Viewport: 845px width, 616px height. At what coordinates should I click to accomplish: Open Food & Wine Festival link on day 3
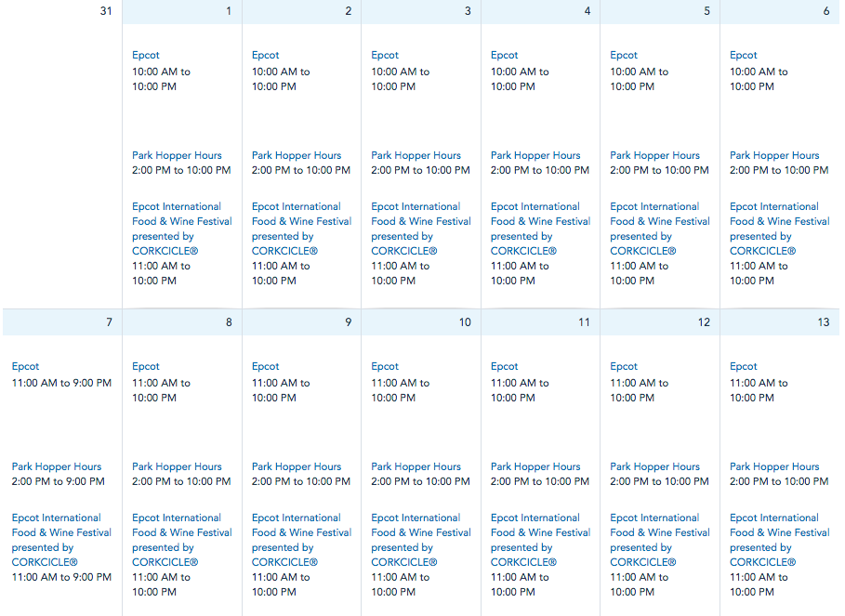(421, 229)
